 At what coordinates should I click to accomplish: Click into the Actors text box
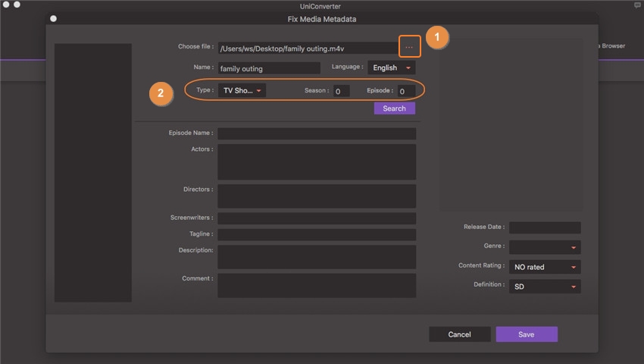pyautogui.click(x=317, y=162)
